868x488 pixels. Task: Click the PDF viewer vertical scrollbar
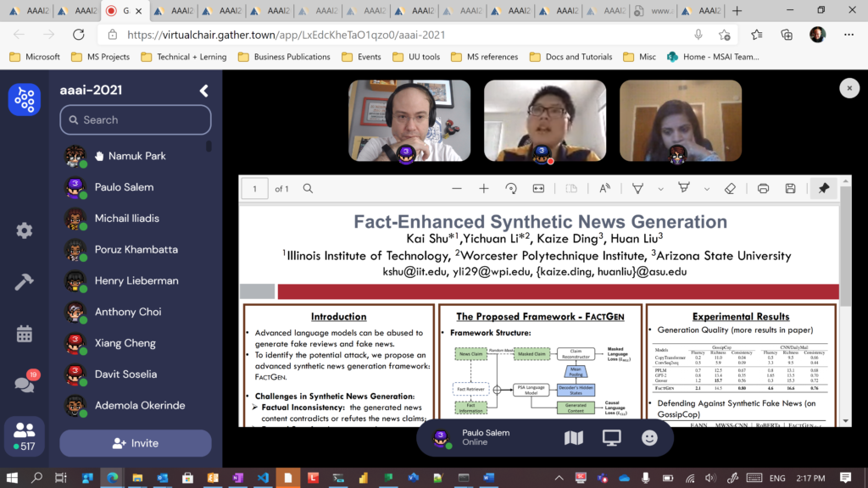point(845,247)
